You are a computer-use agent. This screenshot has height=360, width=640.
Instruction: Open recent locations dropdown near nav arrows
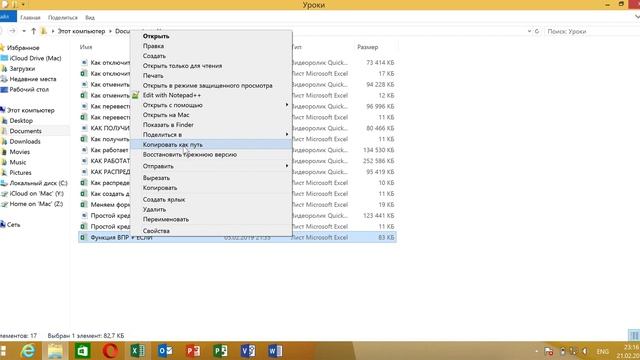(24, 31)
